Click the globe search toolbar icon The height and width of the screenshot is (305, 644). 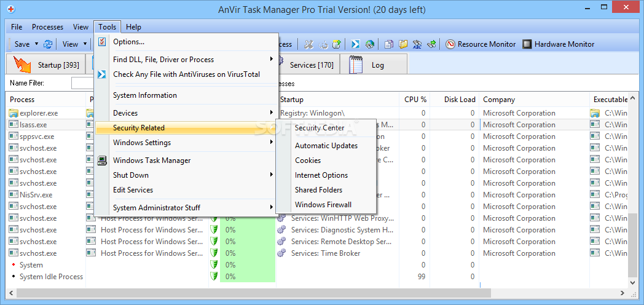pyautogui.click(x=370, y=44)
